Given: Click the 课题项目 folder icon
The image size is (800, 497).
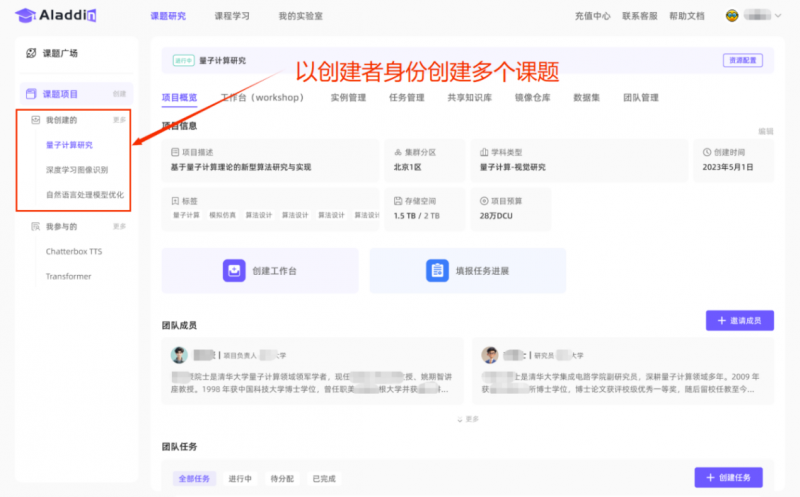Looking at the screenshot, I should coord(32,93).
